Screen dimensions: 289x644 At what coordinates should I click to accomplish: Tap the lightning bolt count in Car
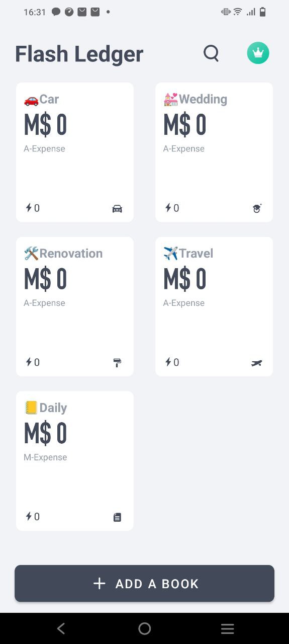[33, 208]
